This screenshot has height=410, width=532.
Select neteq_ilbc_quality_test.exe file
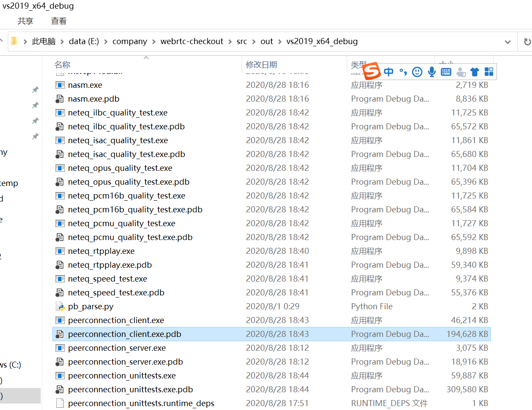pos(118,113)
